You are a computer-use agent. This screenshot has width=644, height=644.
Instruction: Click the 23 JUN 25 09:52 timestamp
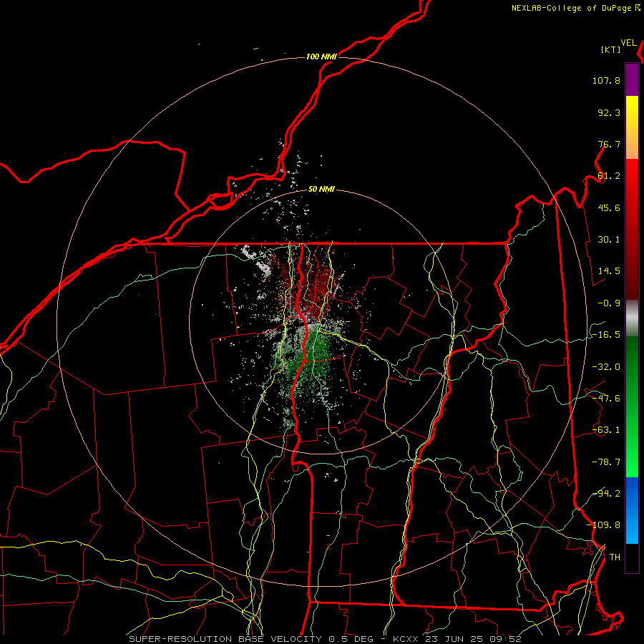coord(473,639)
